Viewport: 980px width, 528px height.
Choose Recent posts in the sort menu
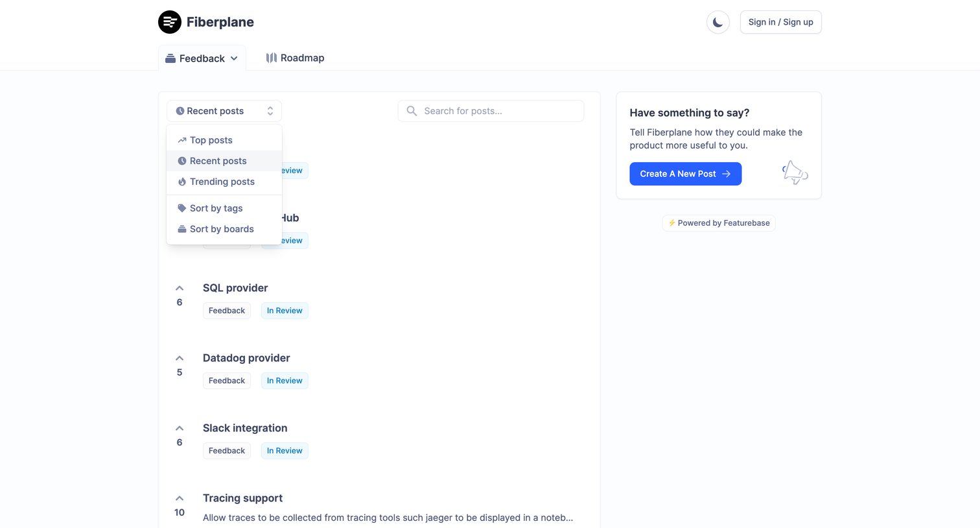coord(224,161)
